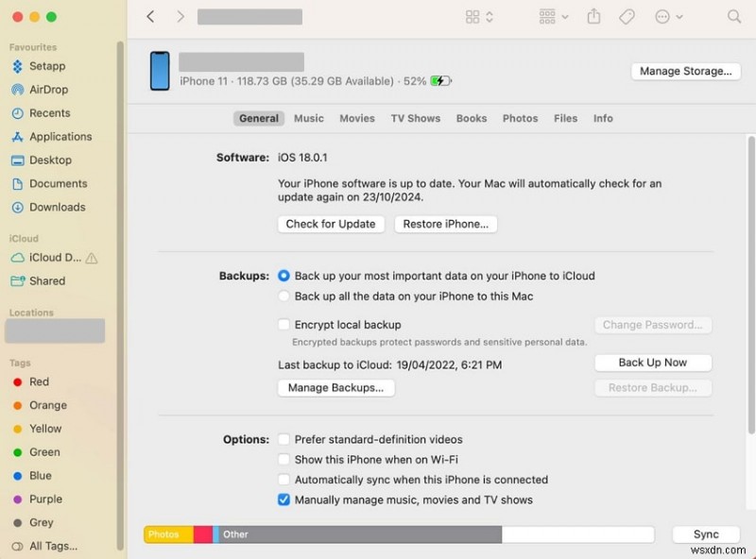Select the Grey tag

(x=41, y=523)
